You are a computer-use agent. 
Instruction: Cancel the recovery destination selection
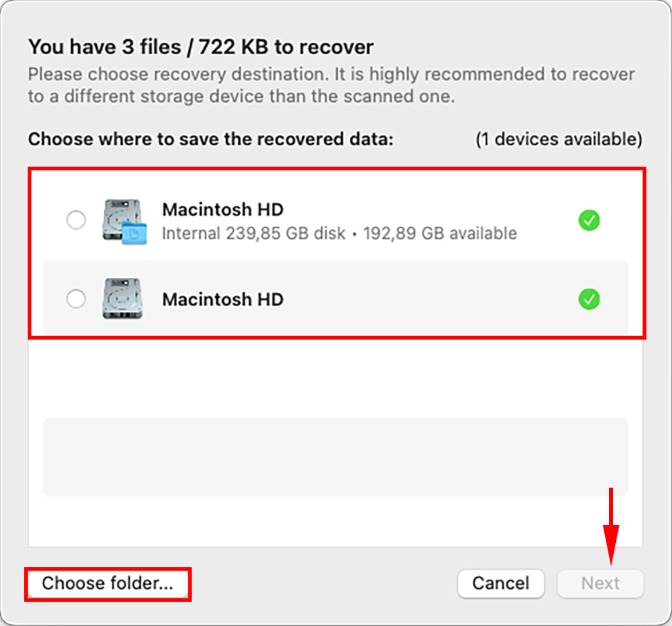pyautogui.click(x=500, y=583)
